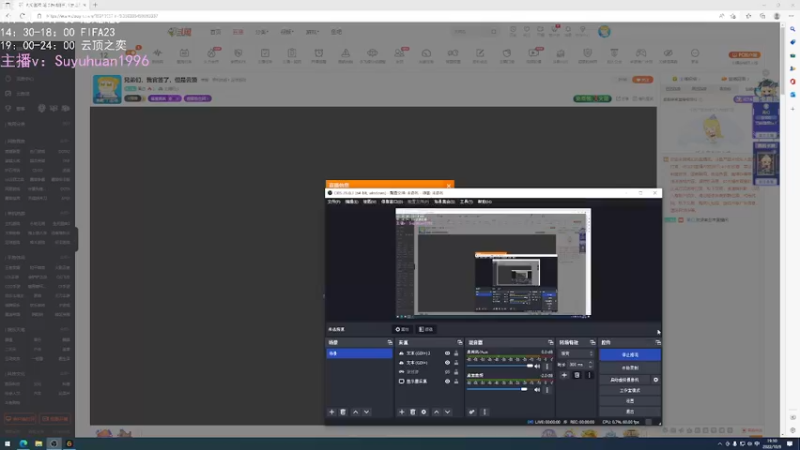The height and width of the screenshot is (450, 800).
Task: Click 退出 exit button in Controls
Action: [630, 411]
